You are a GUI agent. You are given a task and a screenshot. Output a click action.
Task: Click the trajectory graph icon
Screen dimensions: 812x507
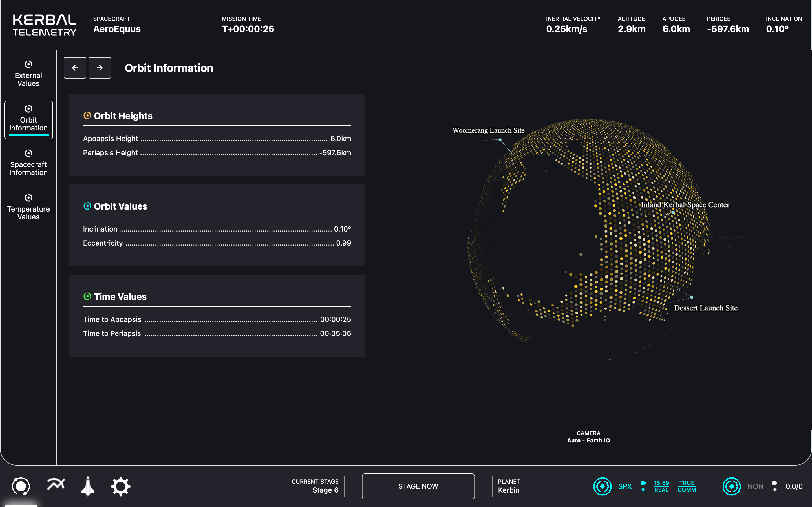tap(56, 484)
